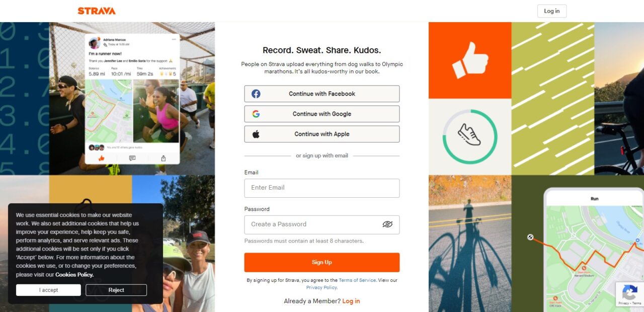Focus the Enter Email field
644x312 pixels.
[322, 188]
